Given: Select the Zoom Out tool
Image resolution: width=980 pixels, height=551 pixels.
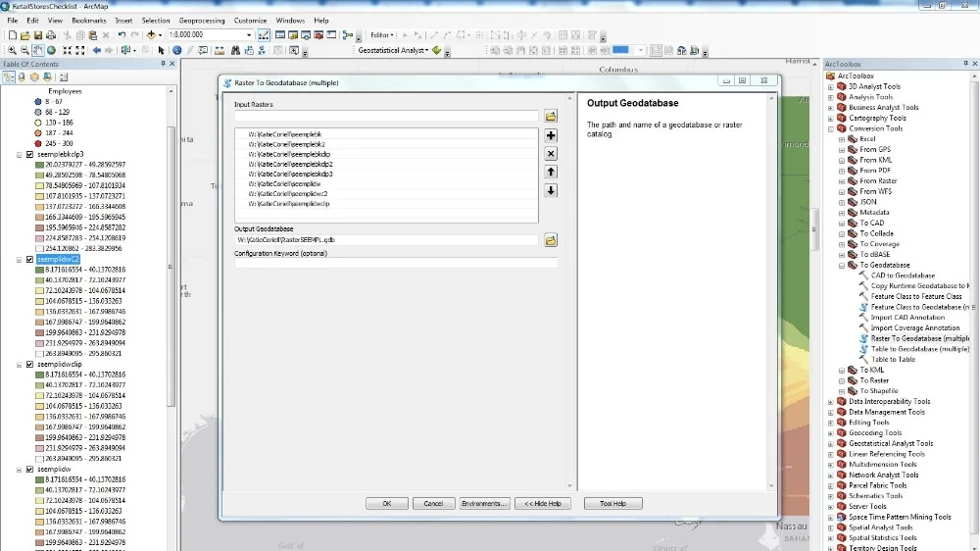Looking at the screenshot, I should tap(25, 51).
